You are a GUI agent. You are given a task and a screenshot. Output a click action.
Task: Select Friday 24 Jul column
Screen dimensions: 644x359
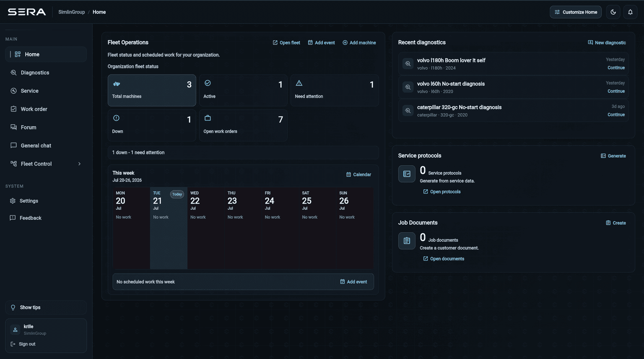coord(280,228)
